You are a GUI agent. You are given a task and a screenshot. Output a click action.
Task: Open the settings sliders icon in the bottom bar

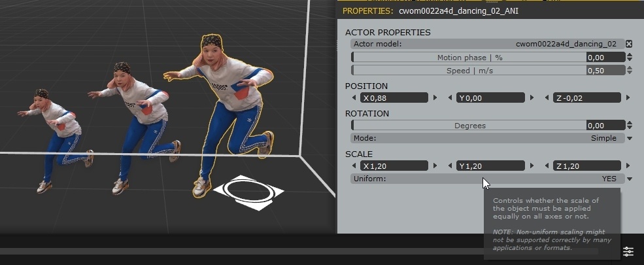(x=628, y=251)
